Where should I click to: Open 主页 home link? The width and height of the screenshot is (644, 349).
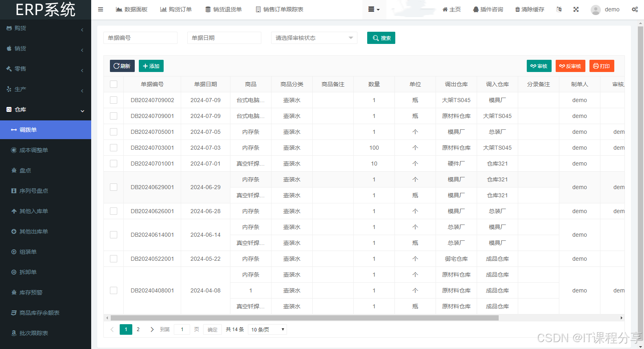pos(451,9)
